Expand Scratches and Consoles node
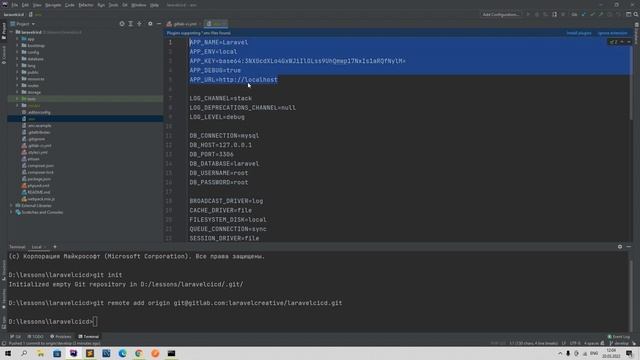 coord(11,212)
